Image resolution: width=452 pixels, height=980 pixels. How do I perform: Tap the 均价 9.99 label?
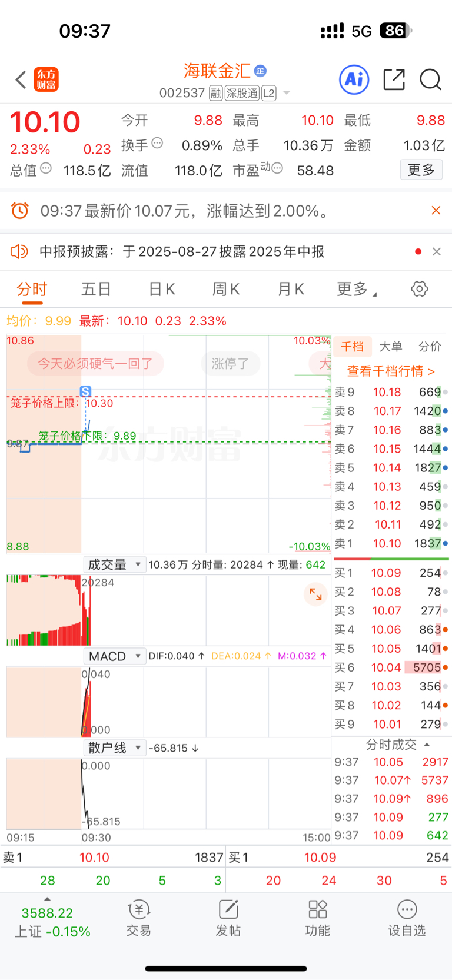pyautogui.click(x=39, y=321)
